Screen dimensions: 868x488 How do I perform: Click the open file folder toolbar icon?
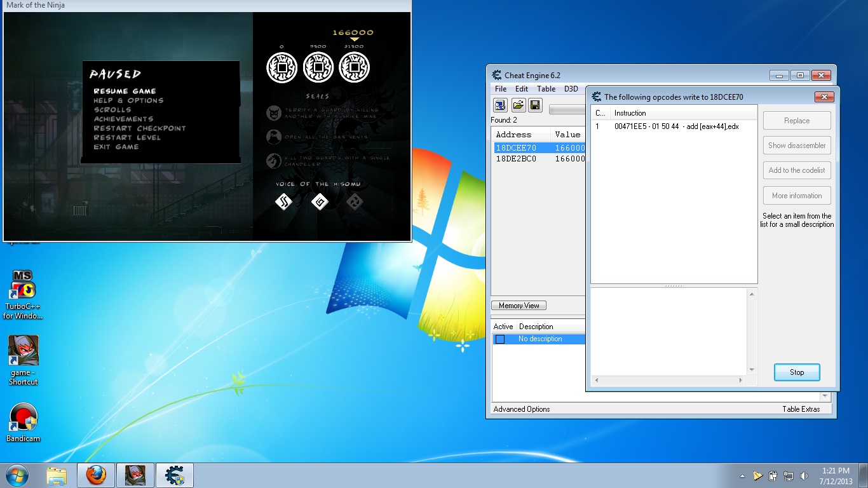point(518,105)
